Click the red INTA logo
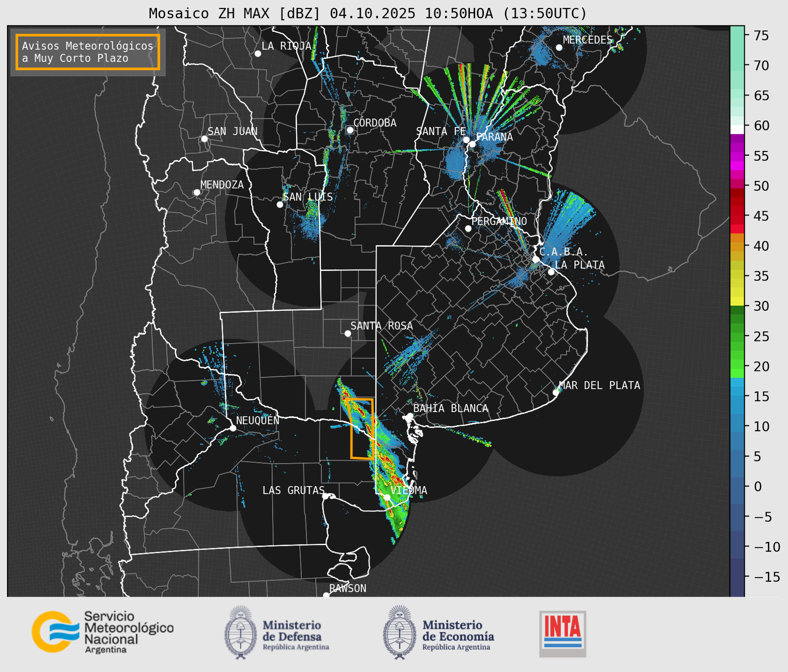This screenshot has width=788, height=672. (562, 633)
